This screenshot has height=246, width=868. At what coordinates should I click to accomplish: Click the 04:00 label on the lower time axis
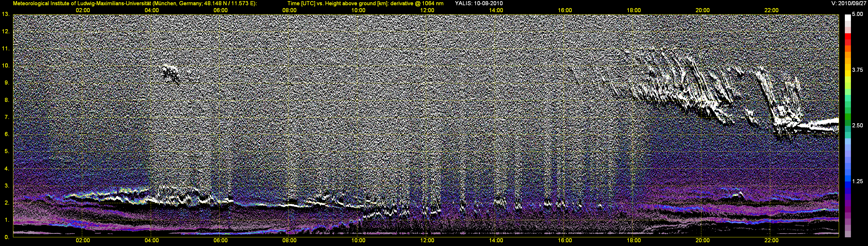152,240
